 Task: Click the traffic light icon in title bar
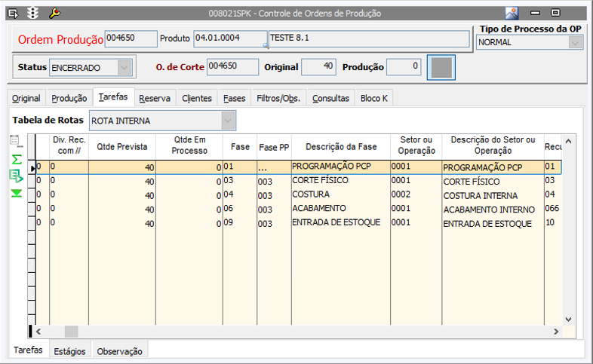pyautogui.click(x=33, y=14)
